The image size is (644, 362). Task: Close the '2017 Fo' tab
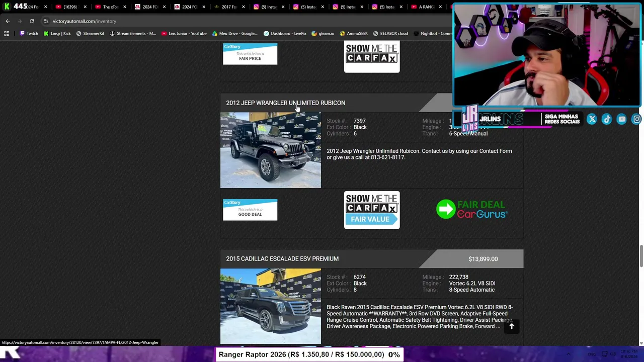[x=243, y=7]
